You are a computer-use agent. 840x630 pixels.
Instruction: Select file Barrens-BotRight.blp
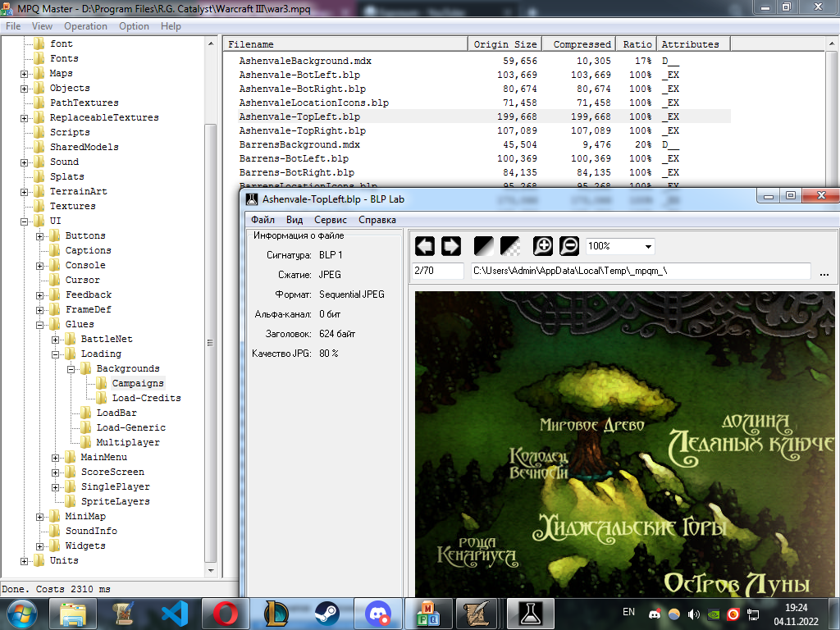tap(297, 172)
